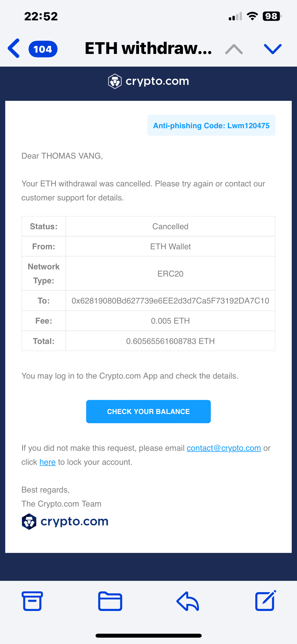The image size is (297, 644).
Task: Tap the Archive icon in bottom toolbar
Action: tap(32, 601)
